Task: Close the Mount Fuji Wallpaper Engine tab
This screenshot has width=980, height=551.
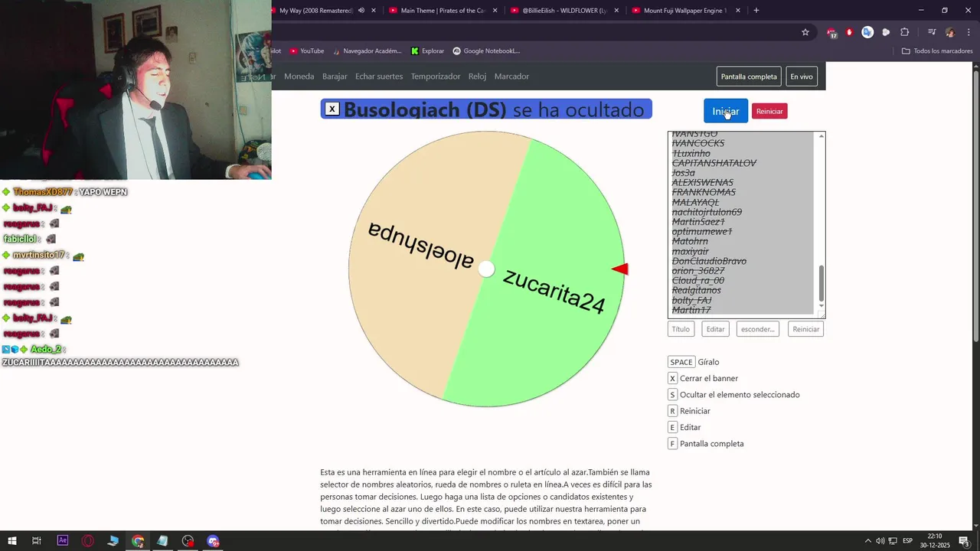Action: [738, 11]
